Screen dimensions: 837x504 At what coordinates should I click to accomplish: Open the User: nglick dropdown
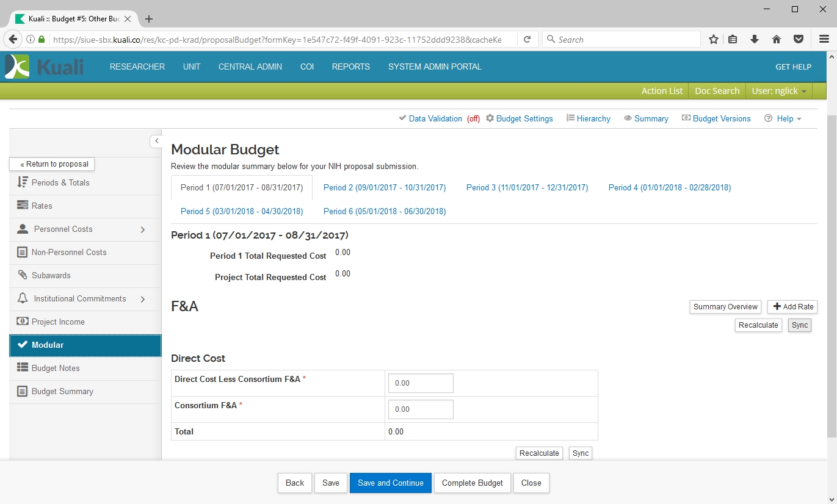point(778,91)
